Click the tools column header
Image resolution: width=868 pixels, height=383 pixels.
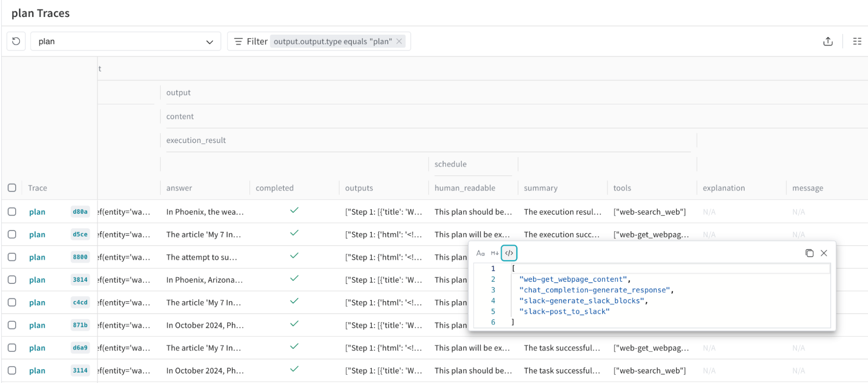(622, 188)
